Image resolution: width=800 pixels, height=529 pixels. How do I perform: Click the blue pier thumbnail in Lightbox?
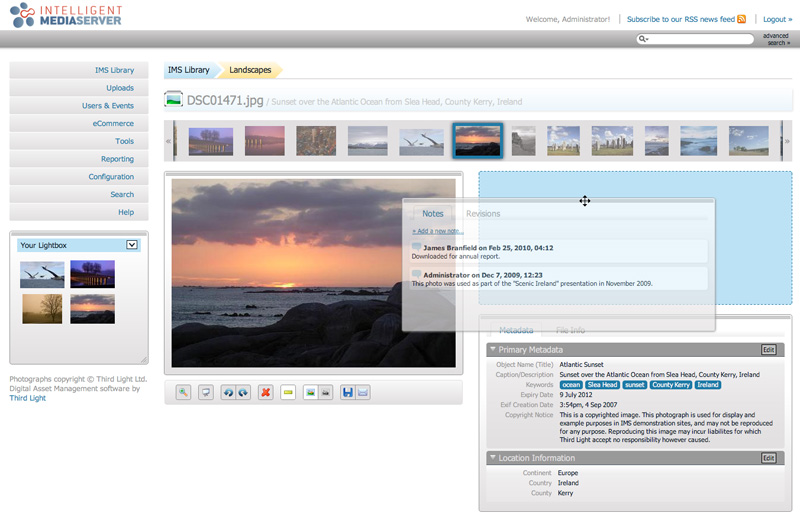[92, 274]
